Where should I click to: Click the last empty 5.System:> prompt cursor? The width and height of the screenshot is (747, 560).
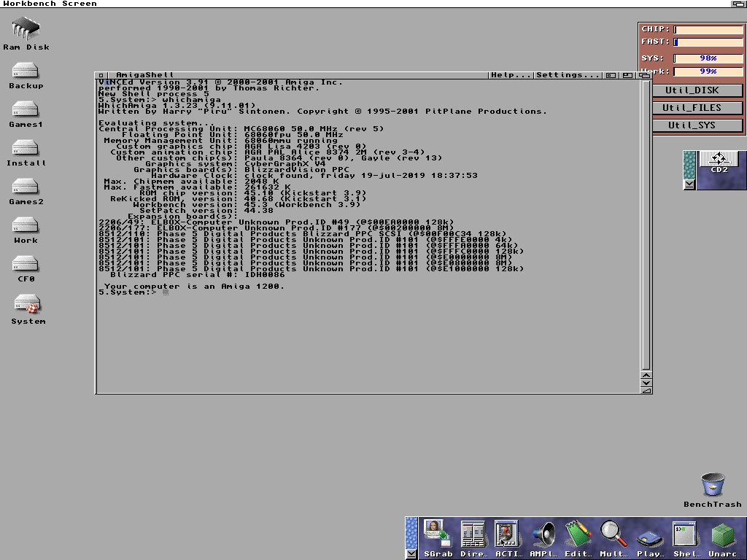pyautogui.click(x=166, y=292)
